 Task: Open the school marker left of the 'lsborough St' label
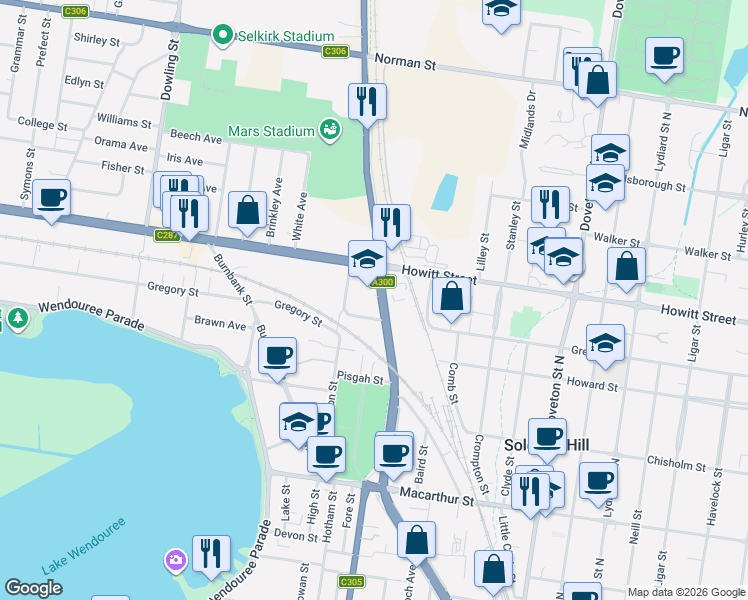[x=605, y=186]
